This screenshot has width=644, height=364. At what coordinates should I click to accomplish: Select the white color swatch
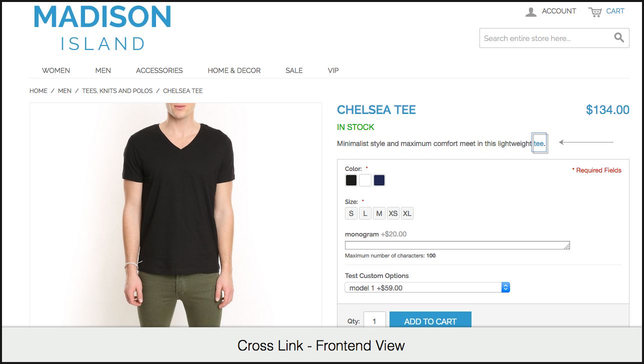(x=365, y=180)
